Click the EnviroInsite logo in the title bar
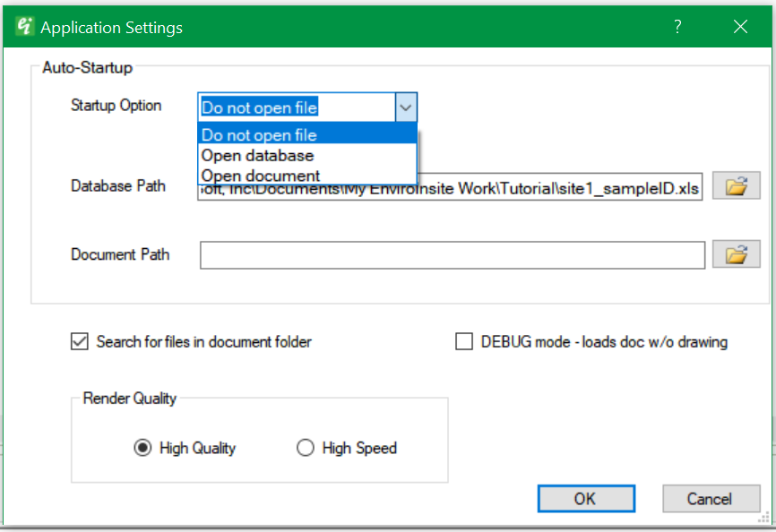The image size is (776, 532). (25, 26)
